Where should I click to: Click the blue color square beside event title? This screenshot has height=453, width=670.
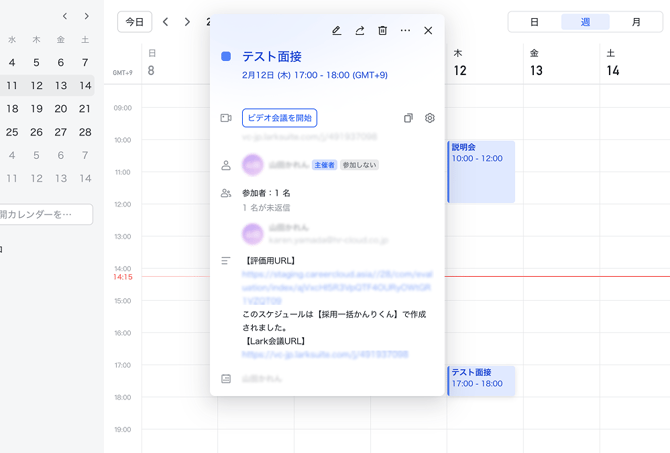tap(226, 57)
